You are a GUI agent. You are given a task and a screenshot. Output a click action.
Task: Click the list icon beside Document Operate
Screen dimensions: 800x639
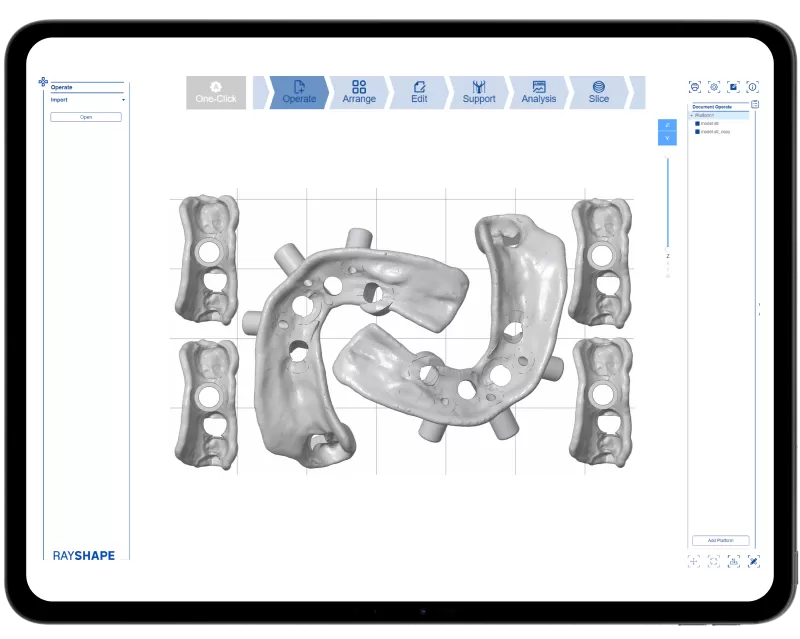click(x=755, y=104)
